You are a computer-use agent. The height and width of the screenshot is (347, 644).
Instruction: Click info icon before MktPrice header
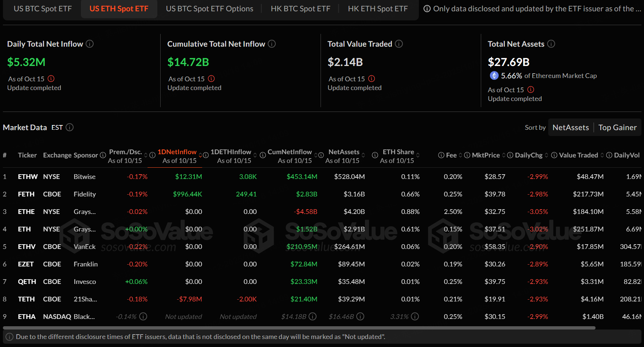[467, 155]
